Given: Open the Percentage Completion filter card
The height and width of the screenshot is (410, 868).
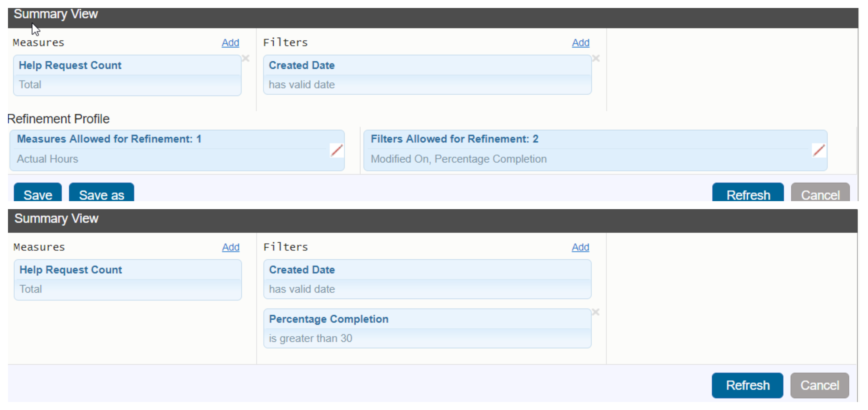Looking at the screenshot, I should point(427,328).
